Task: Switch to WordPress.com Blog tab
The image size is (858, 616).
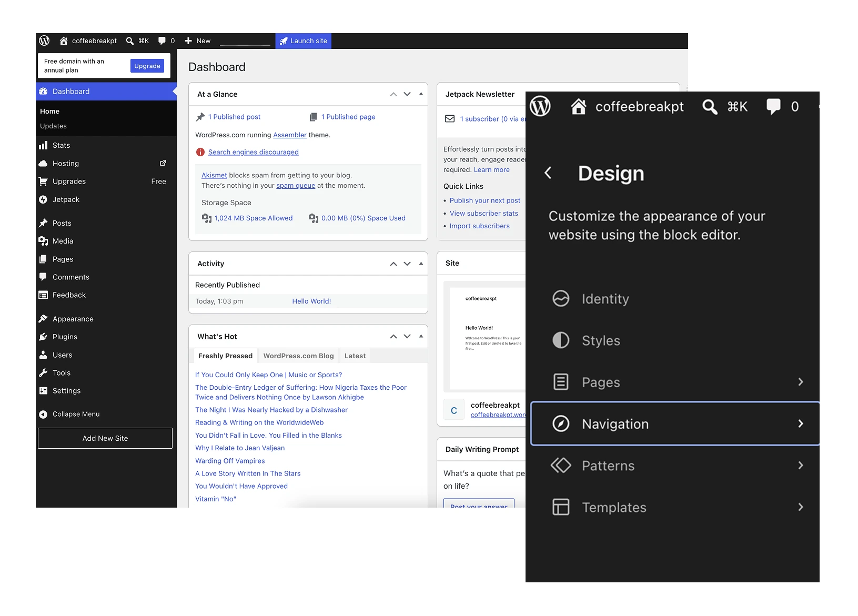Action: (298, 356)
